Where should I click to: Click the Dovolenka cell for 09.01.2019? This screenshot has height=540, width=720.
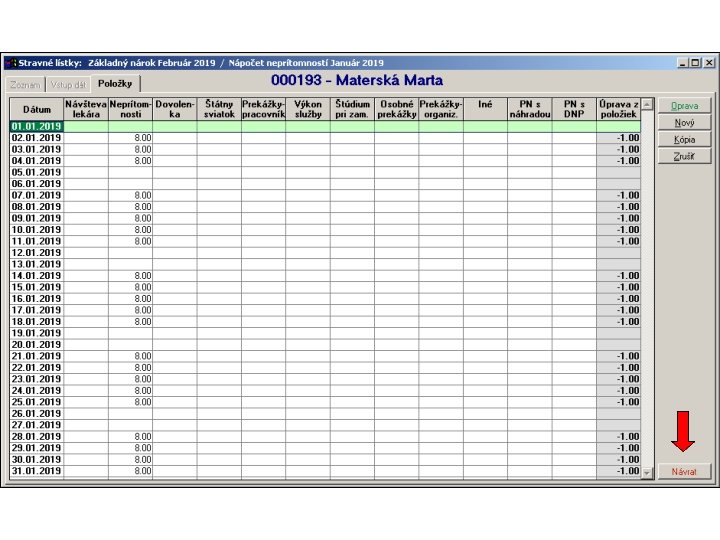pos(175,218)
